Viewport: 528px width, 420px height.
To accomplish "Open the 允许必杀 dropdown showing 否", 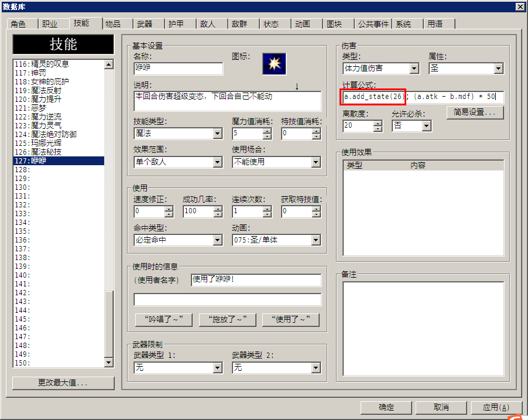I will coord(412,126).
